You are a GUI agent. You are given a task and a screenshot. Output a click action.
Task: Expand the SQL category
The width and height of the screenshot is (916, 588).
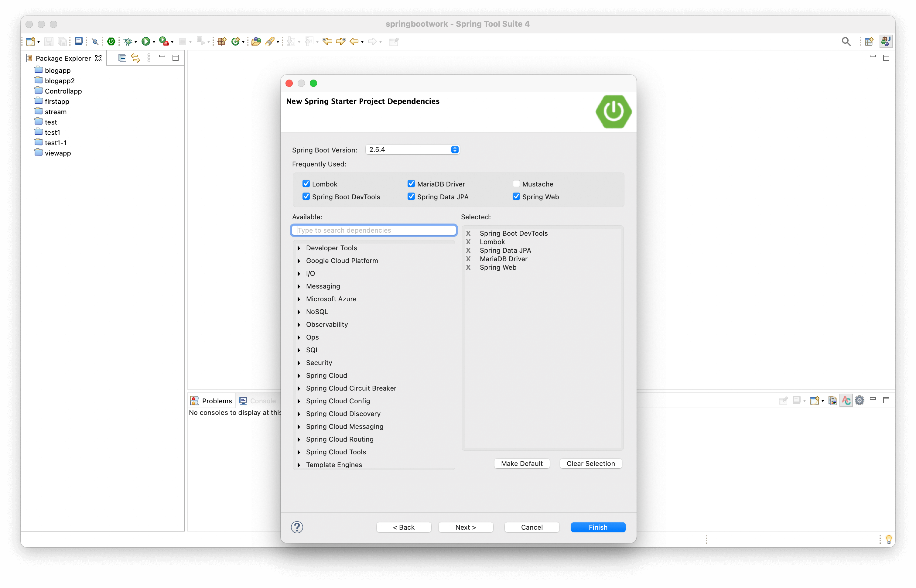coord(299,350)
